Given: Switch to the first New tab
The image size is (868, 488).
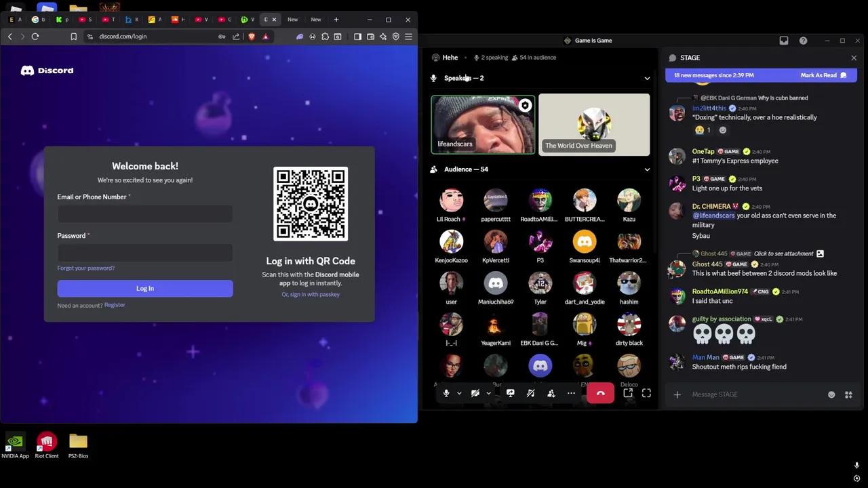Looking at the screenshot, I should point(293,20).
